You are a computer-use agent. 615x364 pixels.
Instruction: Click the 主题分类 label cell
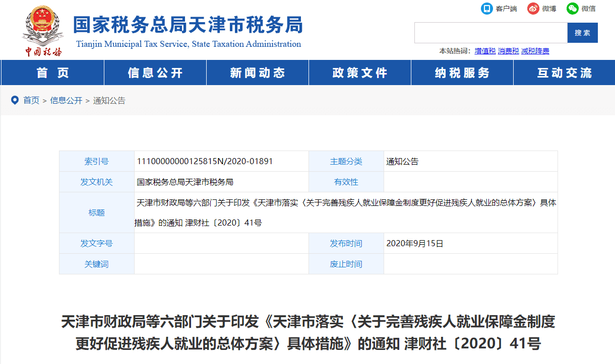click(346, 162)
